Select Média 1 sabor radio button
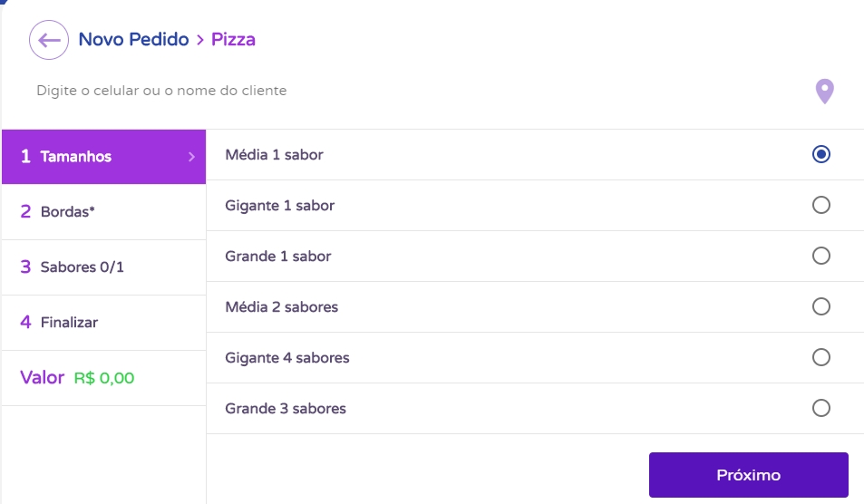 click(820, 155)
